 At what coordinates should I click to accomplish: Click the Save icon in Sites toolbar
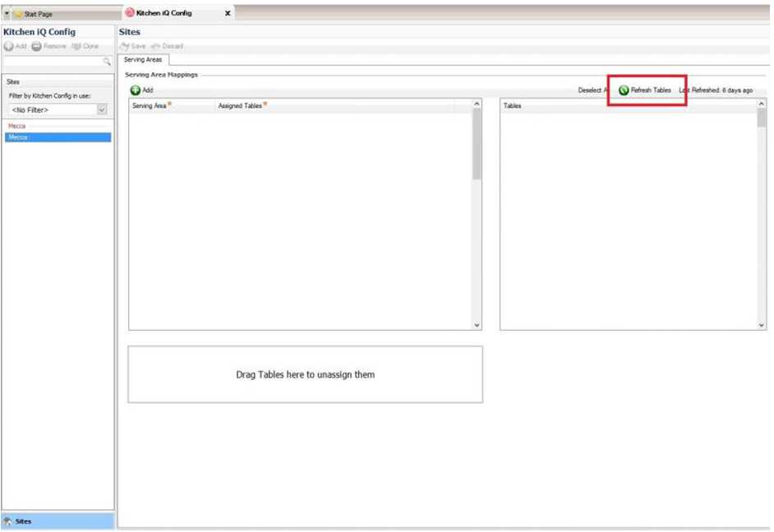[x=125, y=46]
